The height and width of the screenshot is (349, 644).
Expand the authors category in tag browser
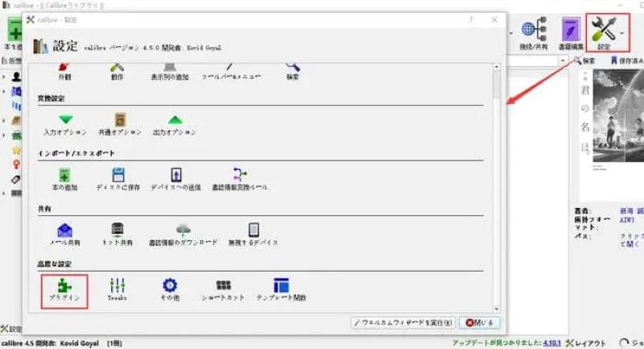(x=4, y=77)
